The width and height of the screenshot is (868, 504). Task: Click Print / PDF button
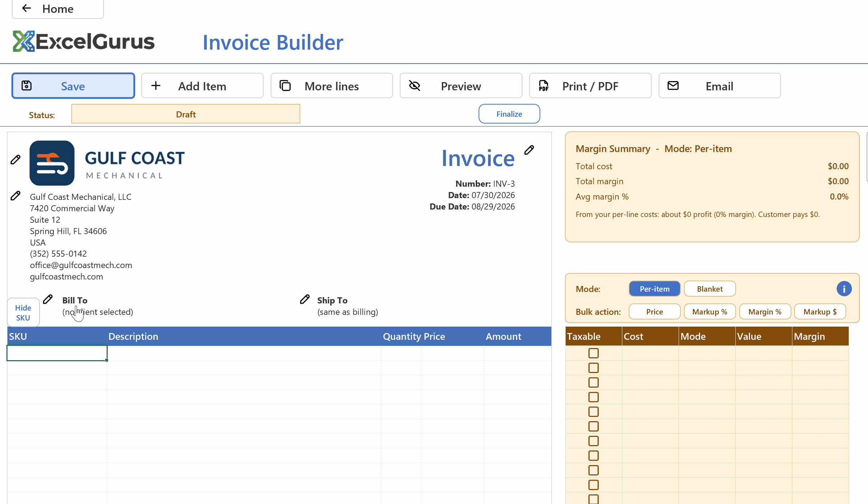click(590, 86)
